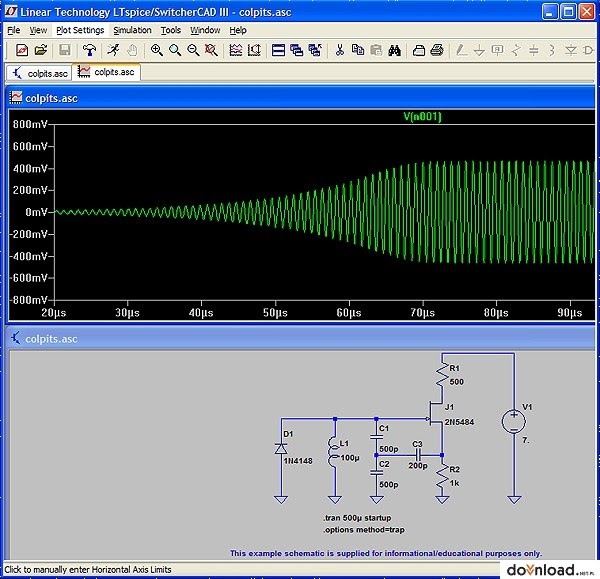Click the Close All Windows icon
600x579 pixels.
pos(315,50)
